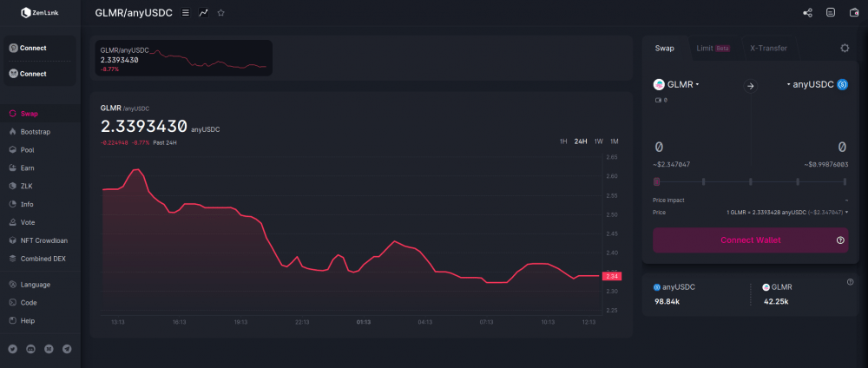Switch to the Limit Beta tab
868x368 pixels.
pyautogui.click(x=713, y=48)
